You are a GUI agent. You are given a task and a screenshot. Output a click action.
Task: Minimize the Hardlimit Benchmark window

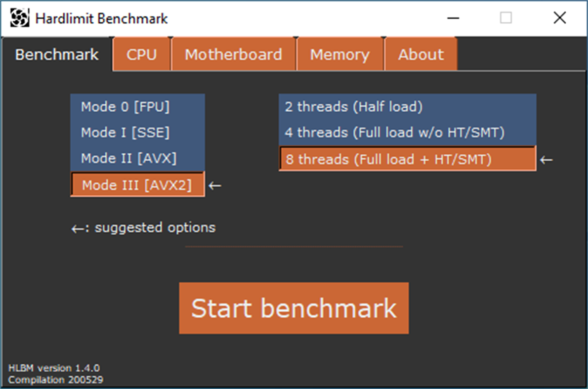[454, 18]
